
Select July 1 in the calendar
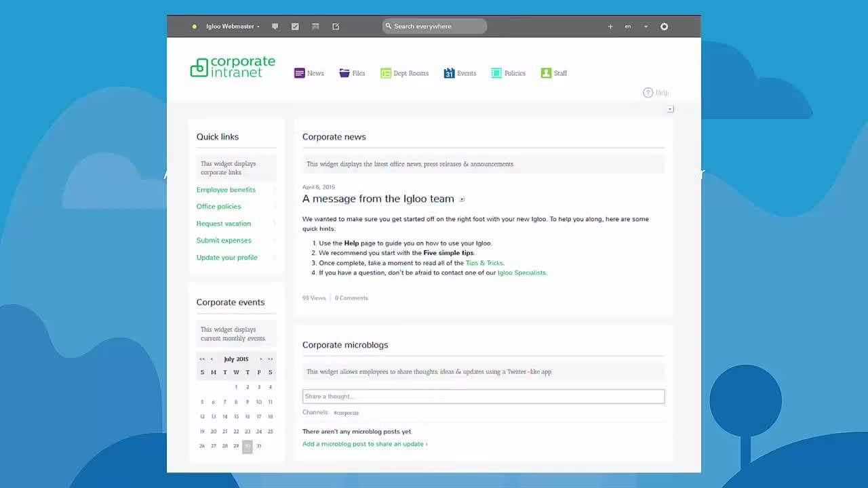click(x=236, y=387)
